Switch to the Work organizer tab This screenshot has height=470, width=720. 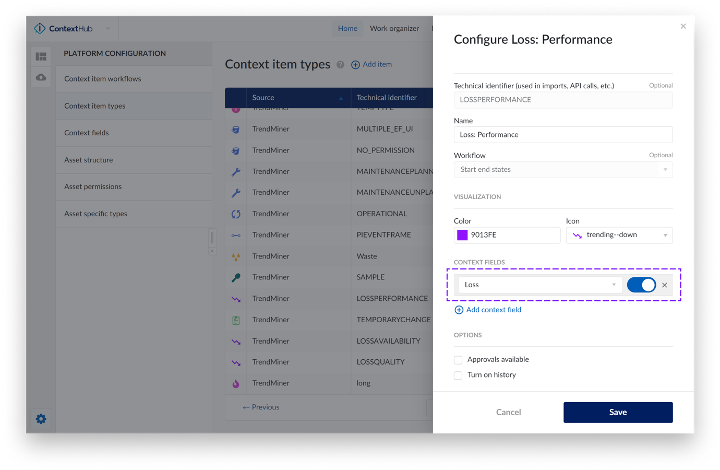point(394,28)
